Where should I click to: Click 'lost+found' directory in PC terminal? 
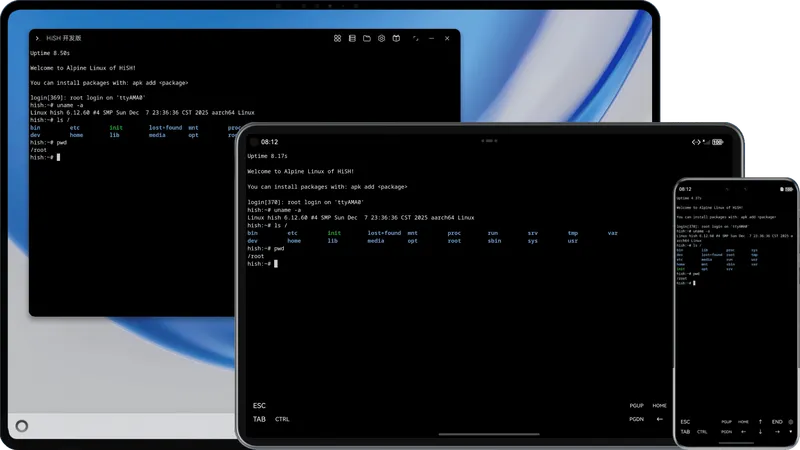pyautogui.click(x=165, y=128)
